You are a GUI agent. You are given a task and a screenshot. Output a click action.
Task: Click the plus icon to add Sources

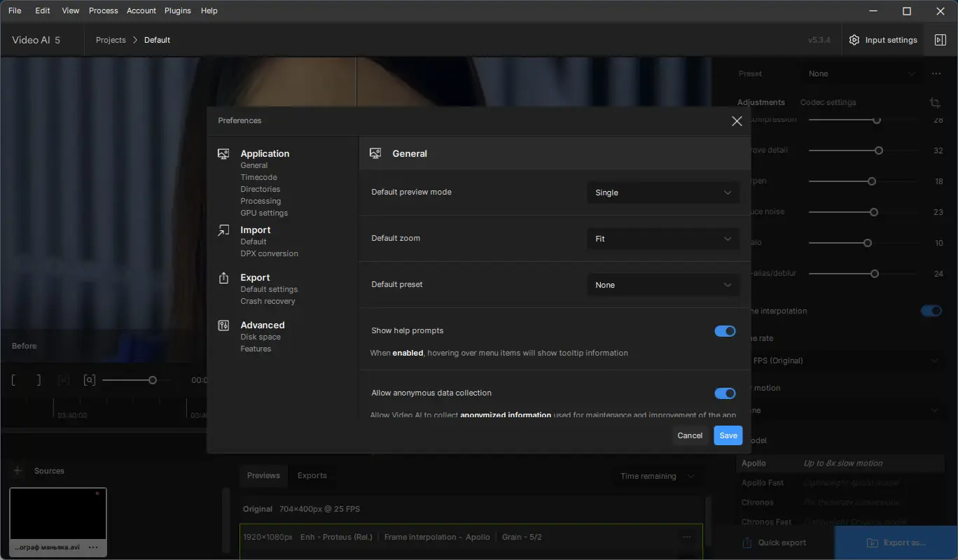pyautogui.click(x=18, y=470)
